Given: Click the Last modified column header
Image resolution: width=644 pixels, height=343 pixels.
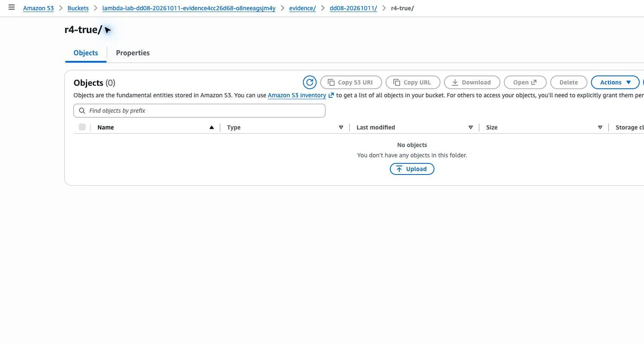Looking at the screenshot, I should tap(376, 127).
